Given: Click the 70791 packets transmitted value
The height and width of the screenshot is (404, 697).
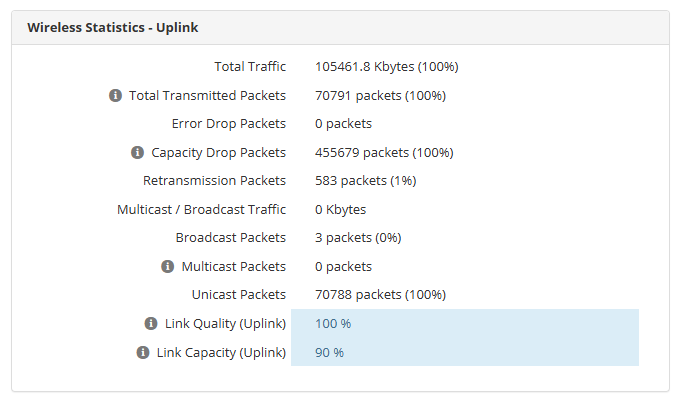Looking at the screenshot, I should coord(380,95).
